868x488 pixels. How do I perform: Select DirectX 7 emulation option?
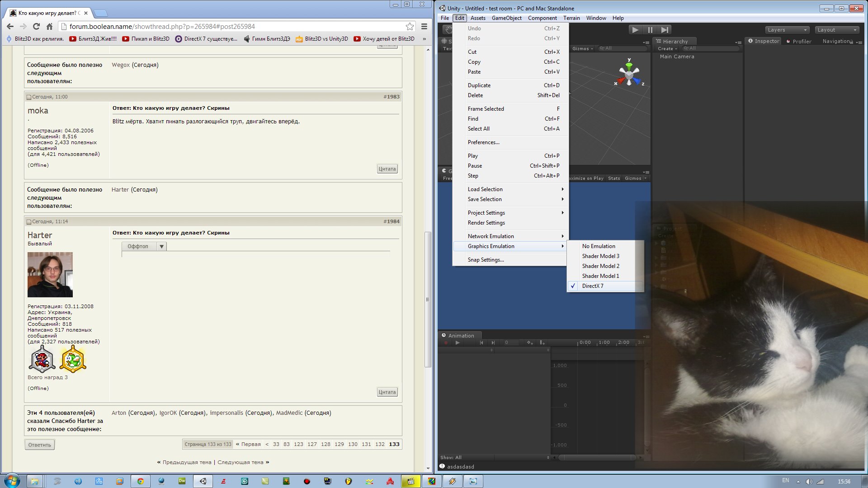592,286
